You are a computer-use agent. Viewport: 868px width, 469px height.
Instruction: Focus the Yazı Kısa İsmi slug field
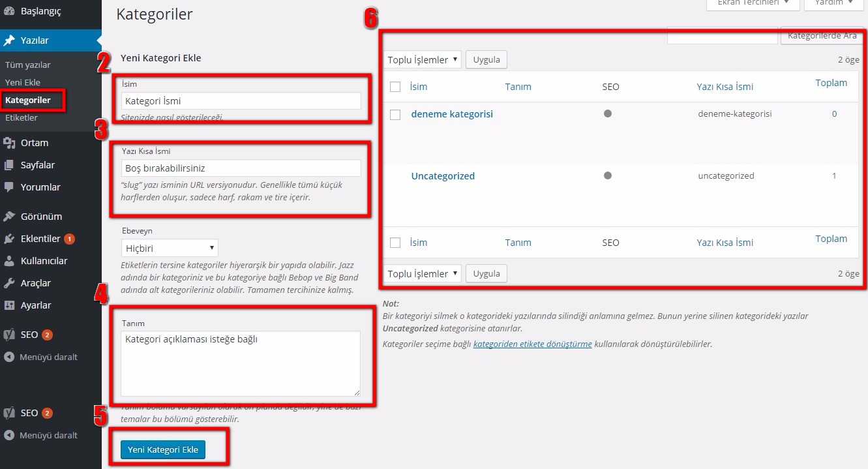241,168
